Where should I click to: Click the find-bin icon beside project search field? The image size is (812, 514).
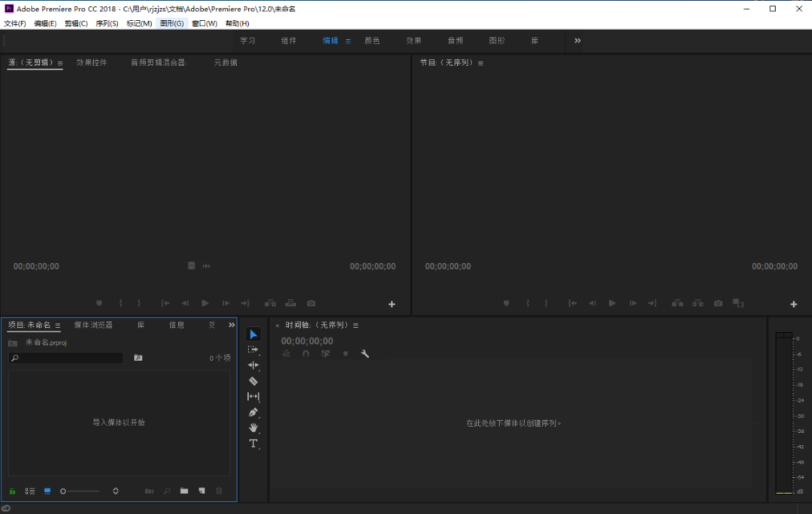138,358
